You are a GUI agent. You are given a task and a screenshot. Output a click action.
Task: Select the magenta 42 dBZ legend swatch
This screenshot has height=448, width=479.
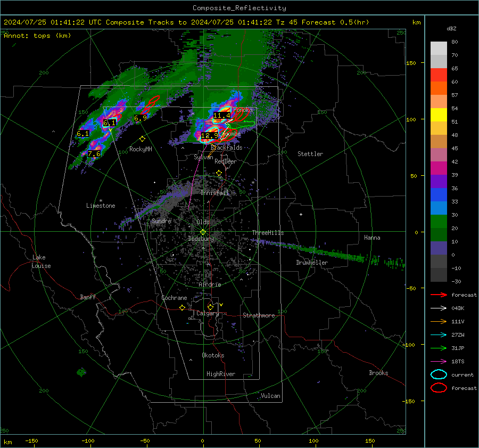439,168
